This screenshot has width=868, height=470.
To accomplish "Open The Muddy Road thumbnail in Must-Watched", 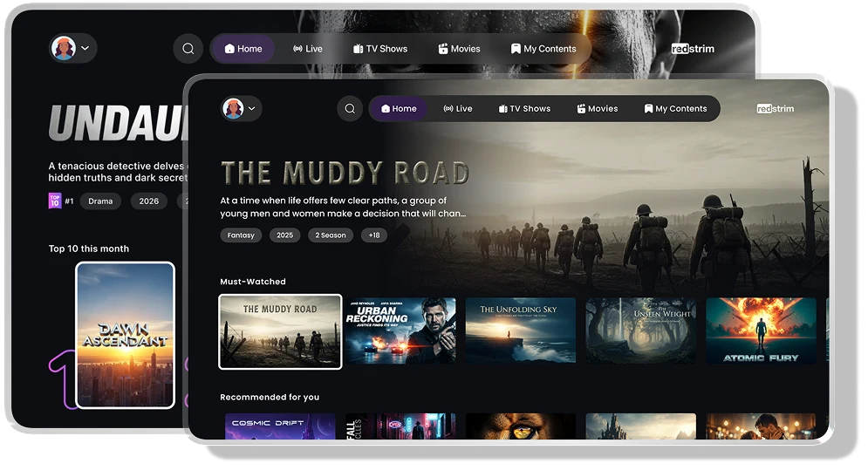I will click(280, 331).
